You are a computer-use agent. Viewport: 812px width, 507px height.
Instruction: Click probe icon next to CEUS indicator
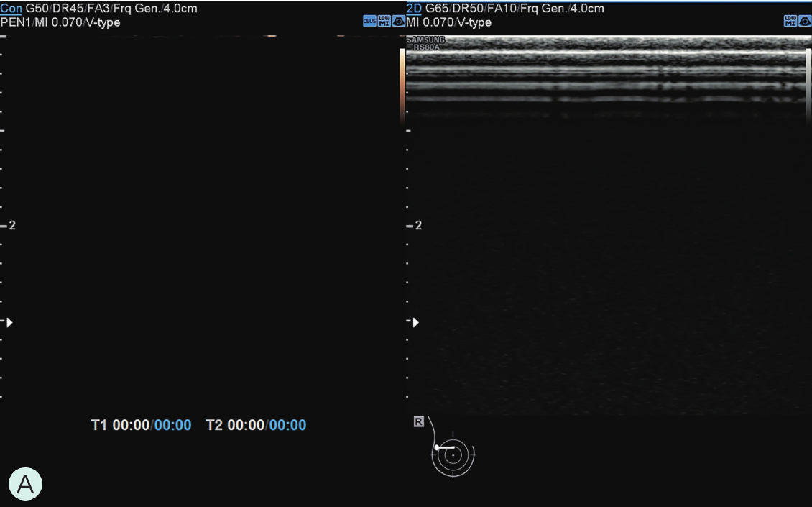coord(398,22)
